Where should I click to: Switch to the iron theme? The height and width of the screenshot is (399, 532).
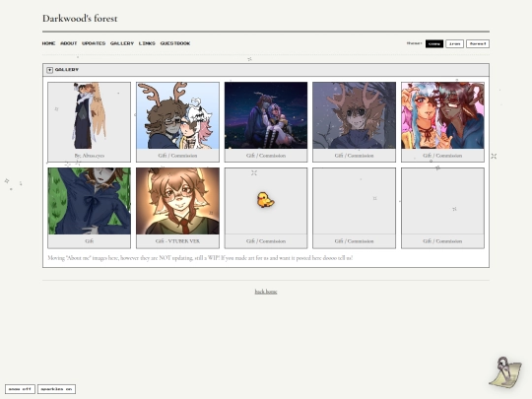click(x=454, y=43)
